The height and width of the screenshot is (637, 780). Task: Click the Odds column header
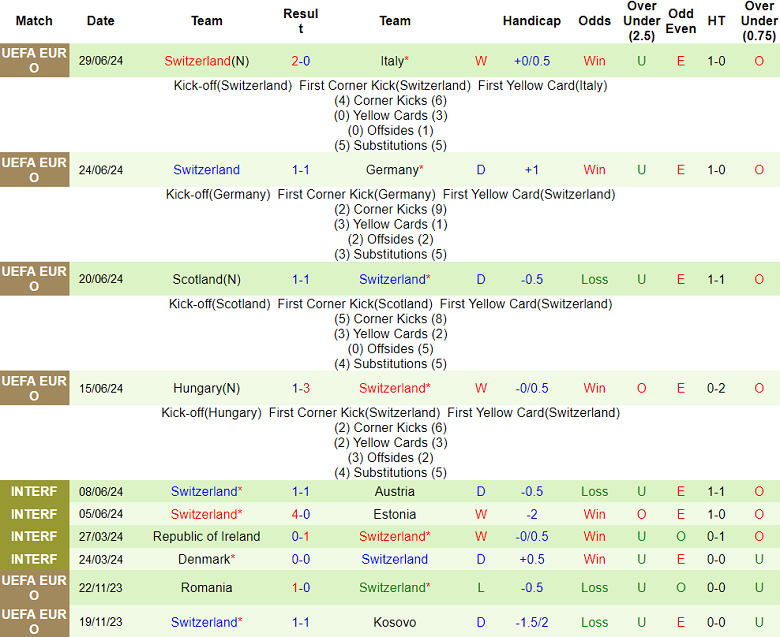coord(595,21)
